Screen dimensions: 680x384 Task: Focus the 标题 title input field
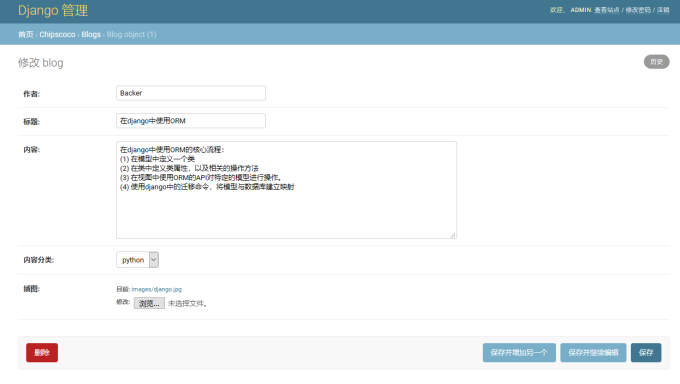tap(191, 121)
